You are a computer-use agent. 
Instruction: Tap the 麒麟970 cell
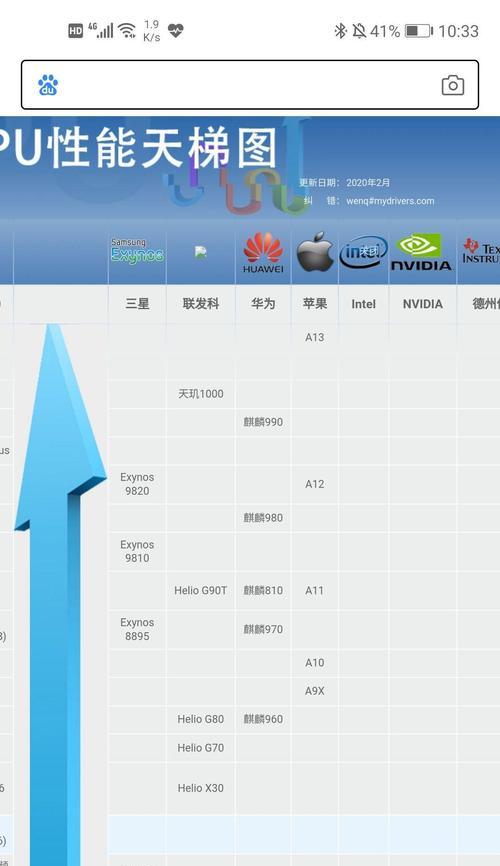263,630
